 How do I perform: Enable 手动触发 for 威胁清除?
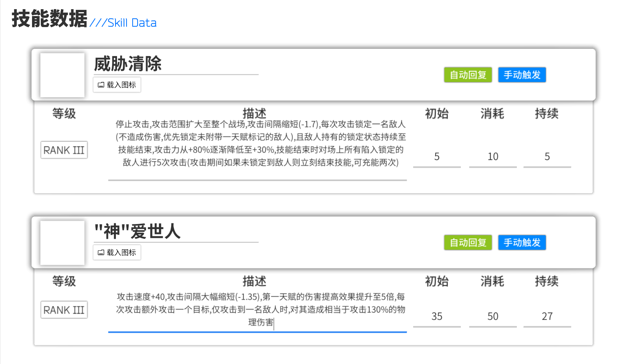(x=522, y=75)
